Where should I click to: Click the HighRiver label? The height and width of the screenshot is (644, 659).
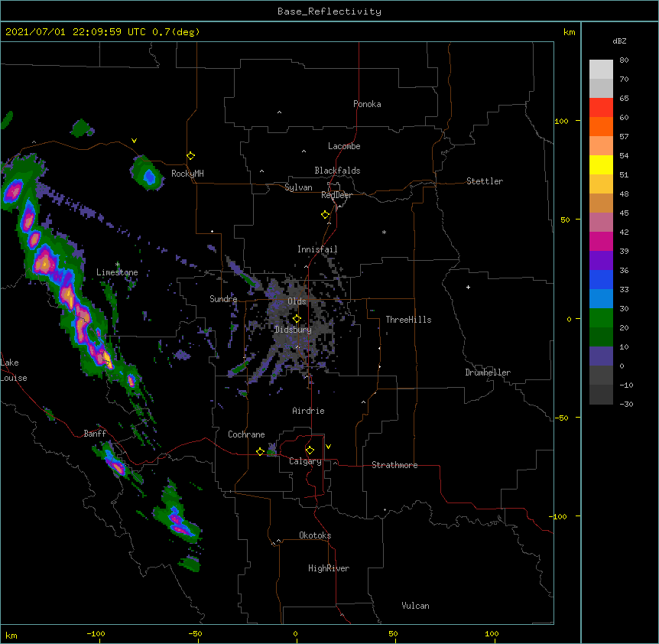coord(329,568)
